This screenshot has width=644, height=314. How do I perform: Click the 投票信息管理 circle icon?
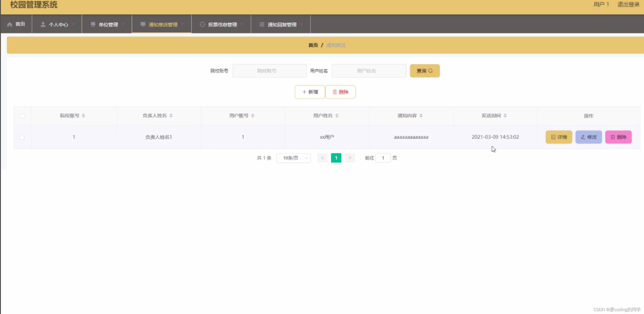[202, 24]
